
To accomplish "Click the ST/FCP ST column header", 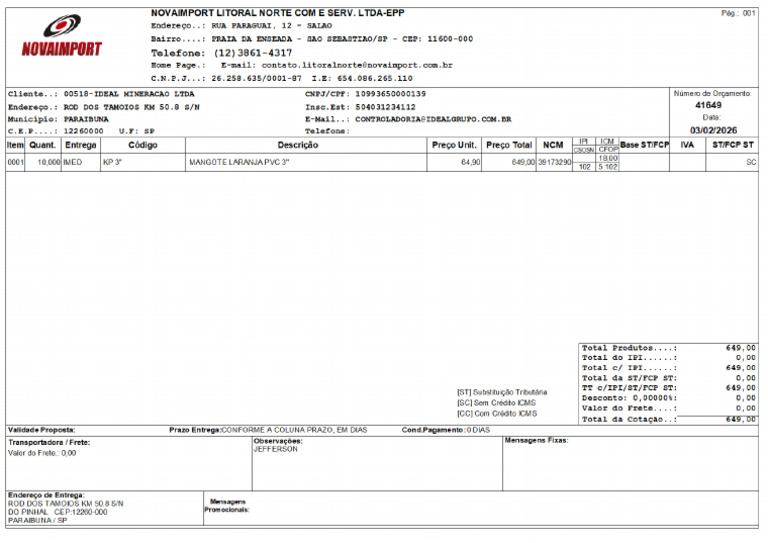I will (733, 145).
